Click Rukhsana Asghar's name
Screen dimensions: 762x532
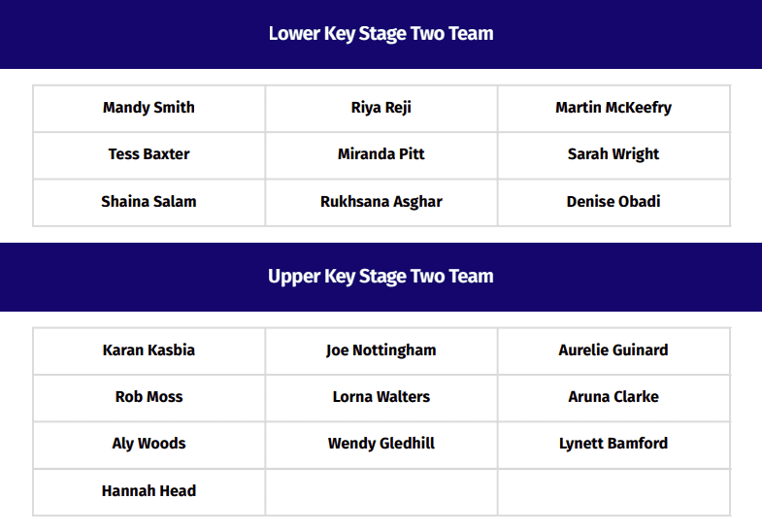tap(381, 202)
